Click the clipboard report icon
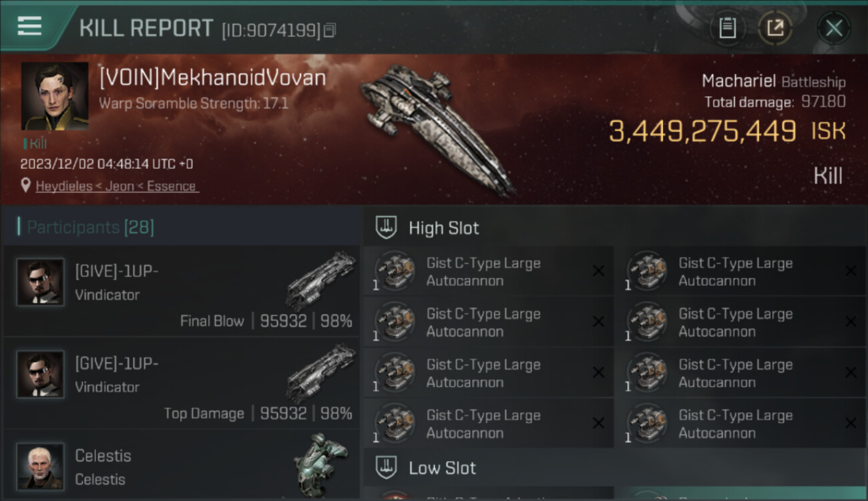 click(727, 28)
